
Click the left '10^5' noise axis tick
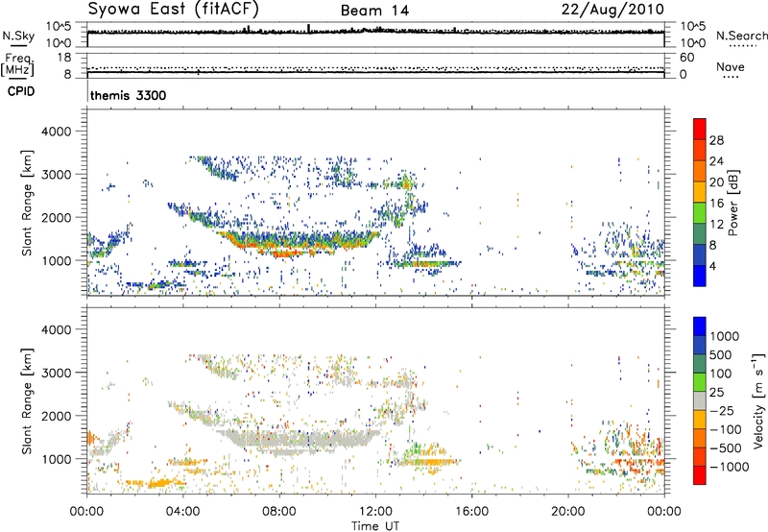pyautogui.click(x=59, y=26)
